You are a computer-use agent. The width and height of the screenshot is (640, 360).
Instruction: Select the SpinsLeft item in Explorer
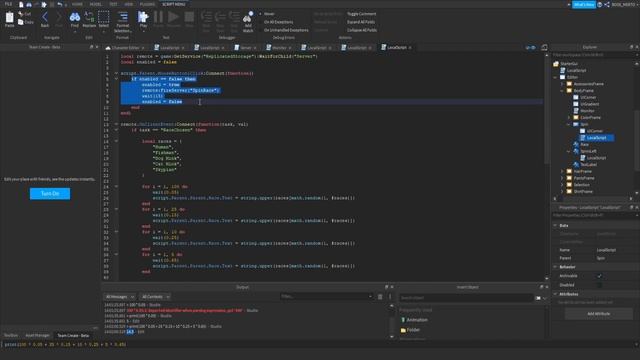[588, 151]
